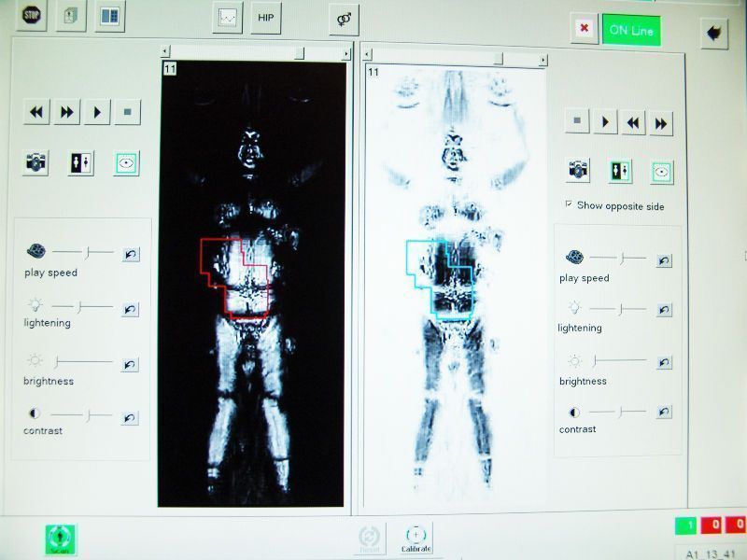Toggle left panel eye view icon
Viewport: 747px width, 560px height.
coord(126,164)
